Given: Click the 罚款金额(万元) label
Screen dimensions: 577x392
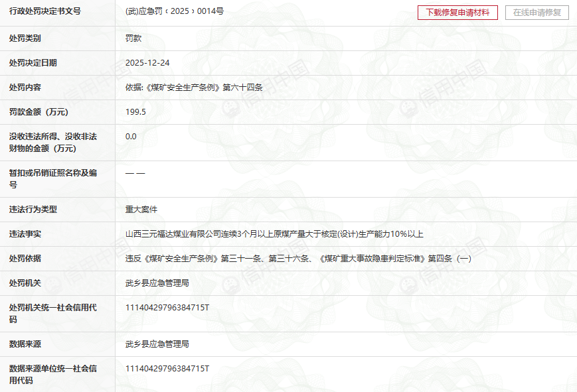Looking at the screenshot, I should [39, 112].
